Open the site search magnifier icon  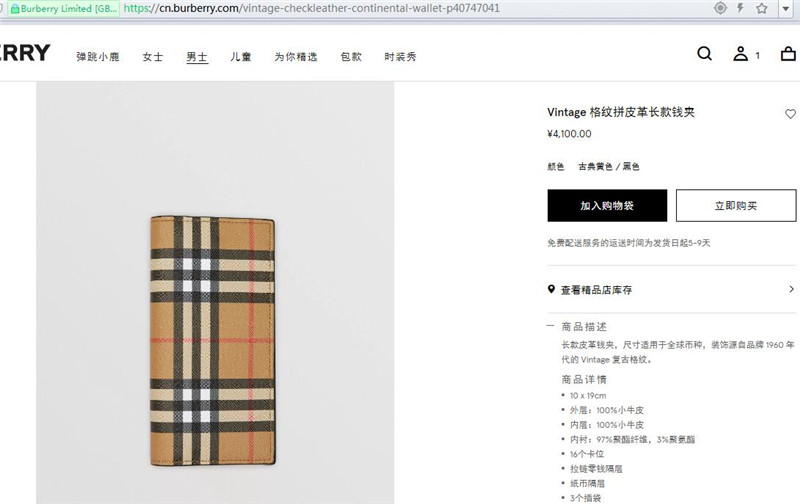pos(704,54)
